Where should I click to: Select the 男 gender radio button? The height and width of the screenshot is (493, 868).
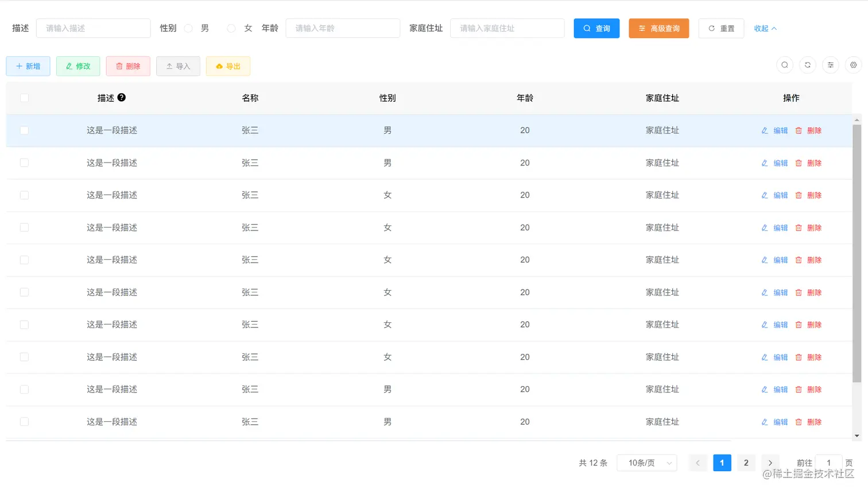tap(188, 28)
